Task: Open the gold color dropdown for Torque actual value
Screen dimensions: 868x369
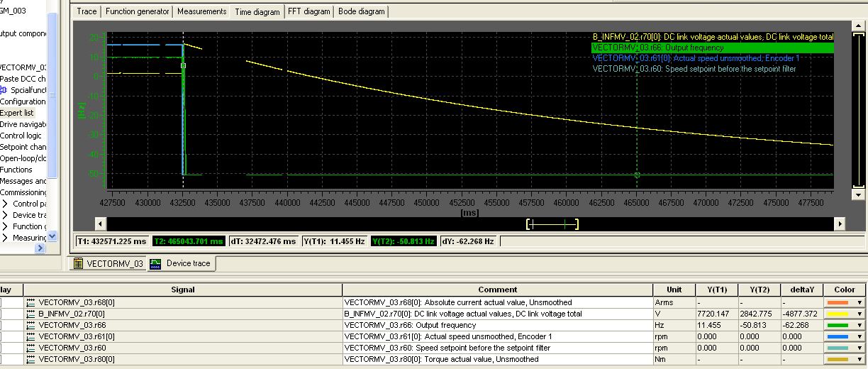Action: (x=859, y=359)
